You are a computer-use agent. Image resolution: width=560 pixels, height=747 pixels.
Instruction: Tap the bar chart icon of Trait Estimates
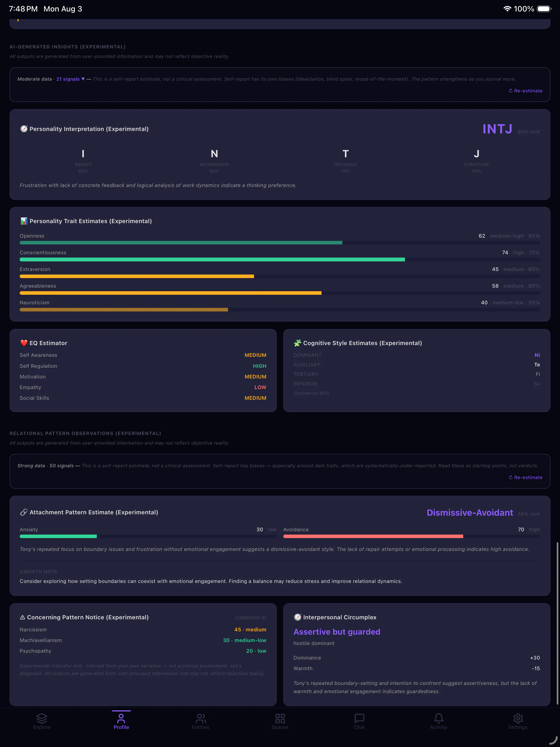tap(24, 221)
